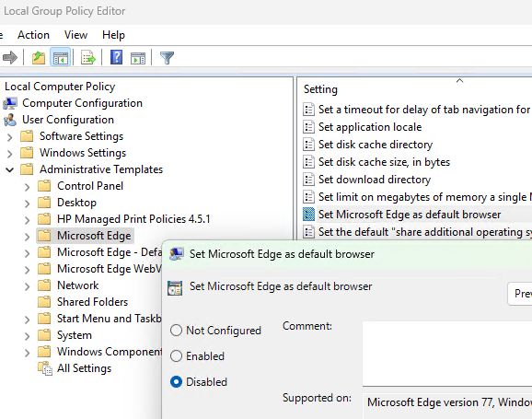Expand the Microsoft Edge - Default Settings node
Image resolution: width=532 pixels, height=419 pixels.
point(27,253)
